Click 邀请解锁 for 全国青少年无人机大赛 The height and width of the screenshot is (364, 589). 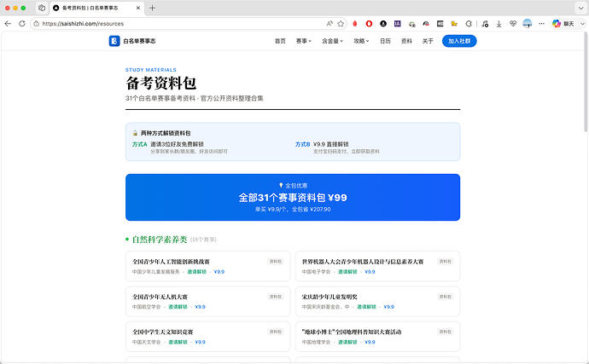point(178,307)
